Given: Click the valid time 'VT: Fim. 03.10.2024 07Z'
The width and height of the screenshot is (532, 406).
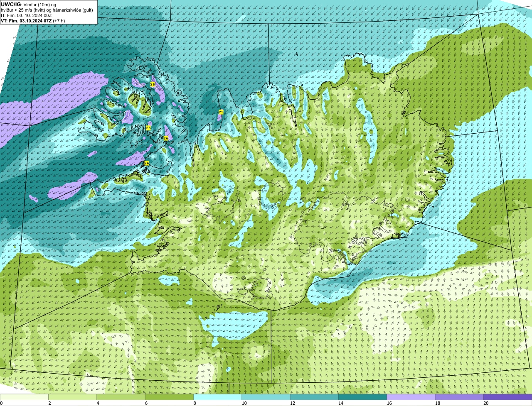Looking at the screenshot, I should tap(27, 21).
